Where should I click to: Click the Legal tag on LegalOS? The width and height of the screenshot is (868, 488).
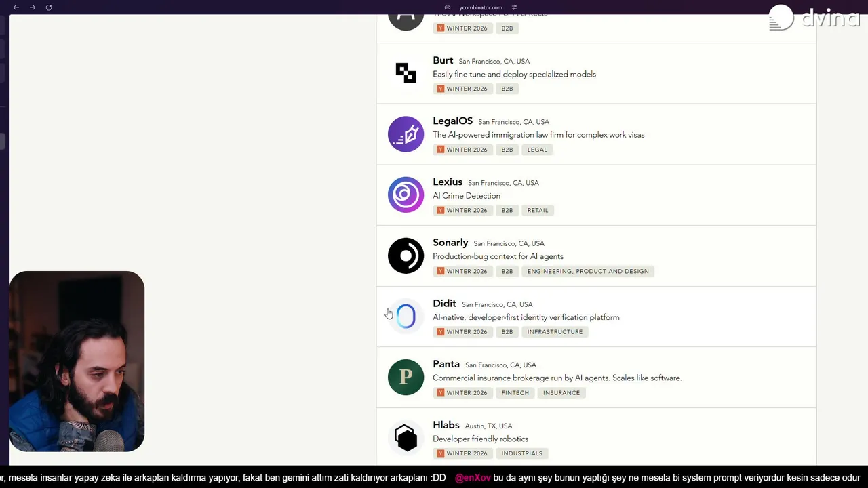click(x=537, y=150)
